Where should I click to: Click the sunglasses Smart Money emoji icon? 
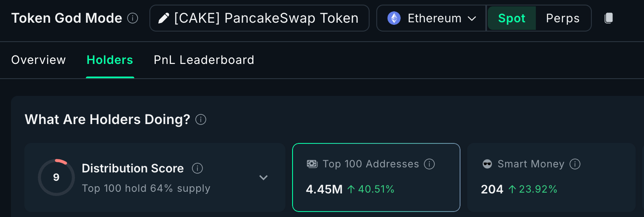pos(487,164)
